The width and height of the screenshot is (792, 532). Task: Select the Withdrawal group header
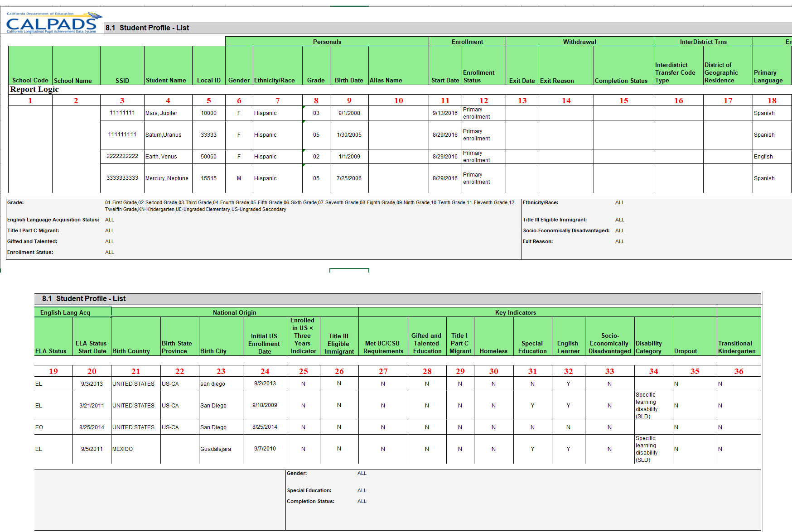[x=580, y=42]
